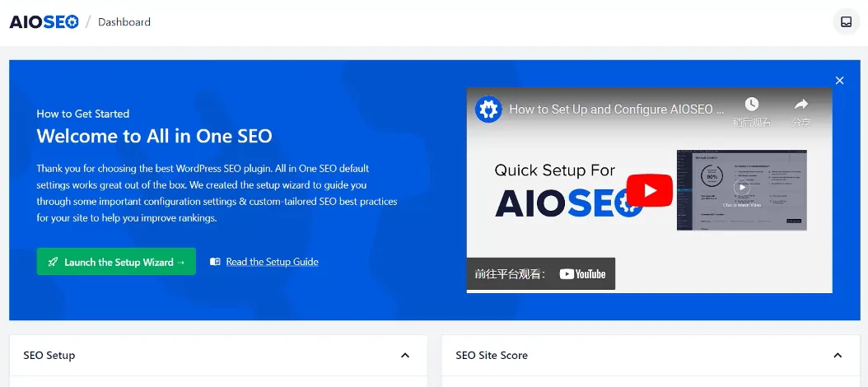Collapse the SEO Site Score panel

click(x=838, y=356)
